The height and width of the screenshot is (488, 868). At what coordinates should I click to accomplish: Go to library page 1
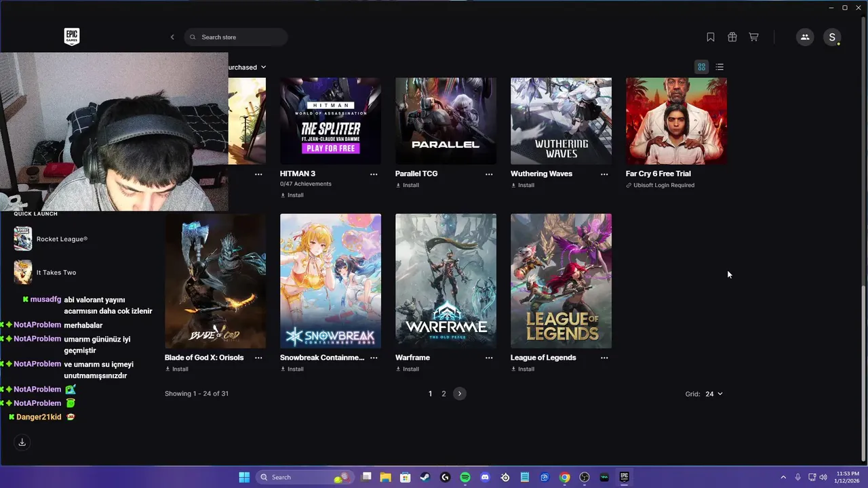tap(430, 394)
